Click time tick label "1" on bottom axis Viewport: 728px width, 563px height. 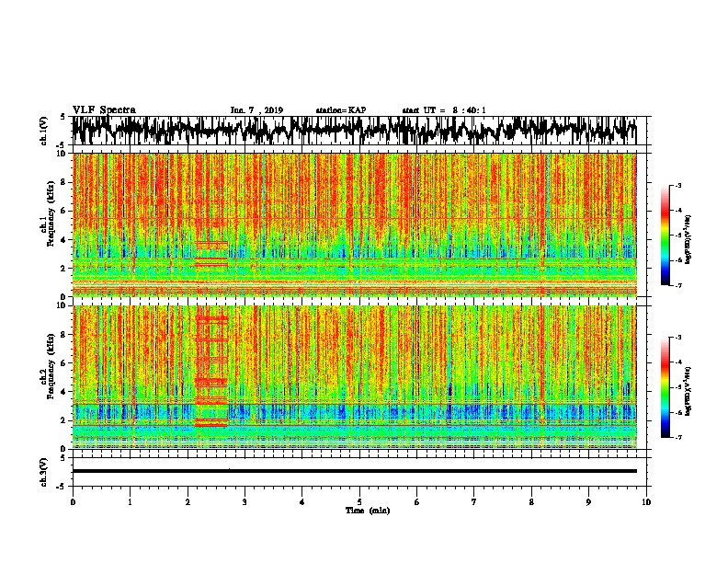click(130, 502)
